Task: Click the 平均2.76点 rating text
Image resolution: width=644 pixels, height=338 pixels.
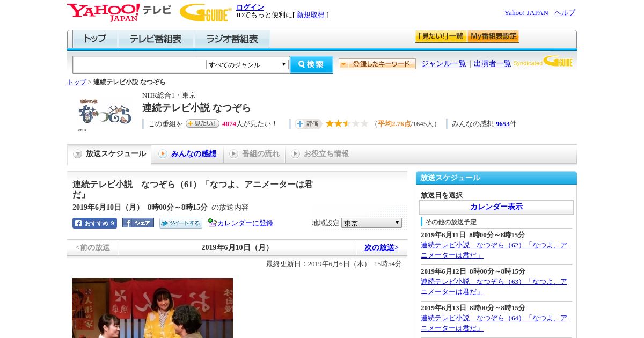Action: [x=394, y=124]
